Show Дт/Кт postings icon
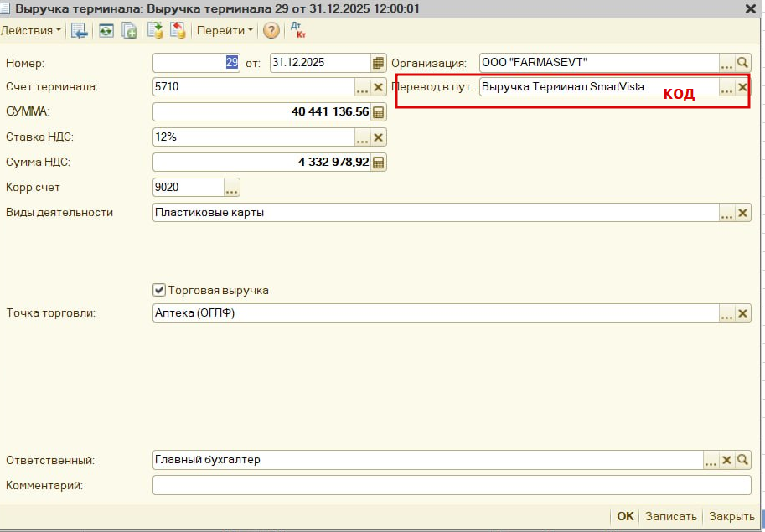 [x=297, y=30]
